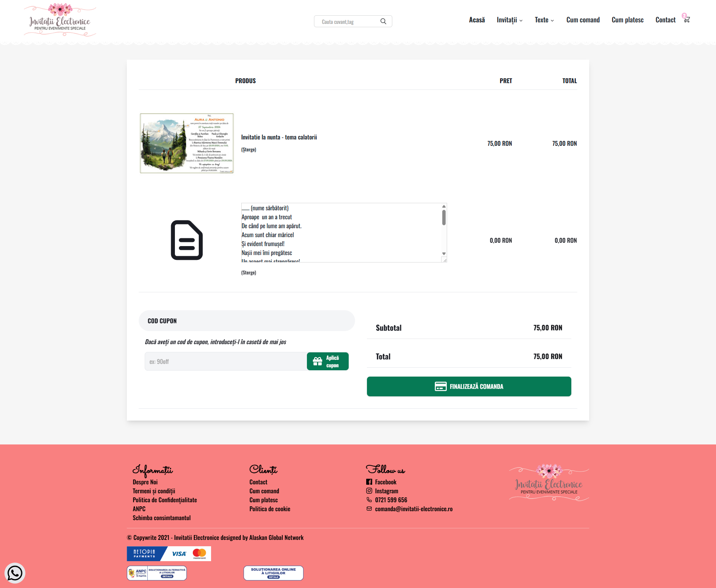The image size is (716, 588).
Task: Click the ANPC alternative dispute badge
Action: click(x=157, y=573)
